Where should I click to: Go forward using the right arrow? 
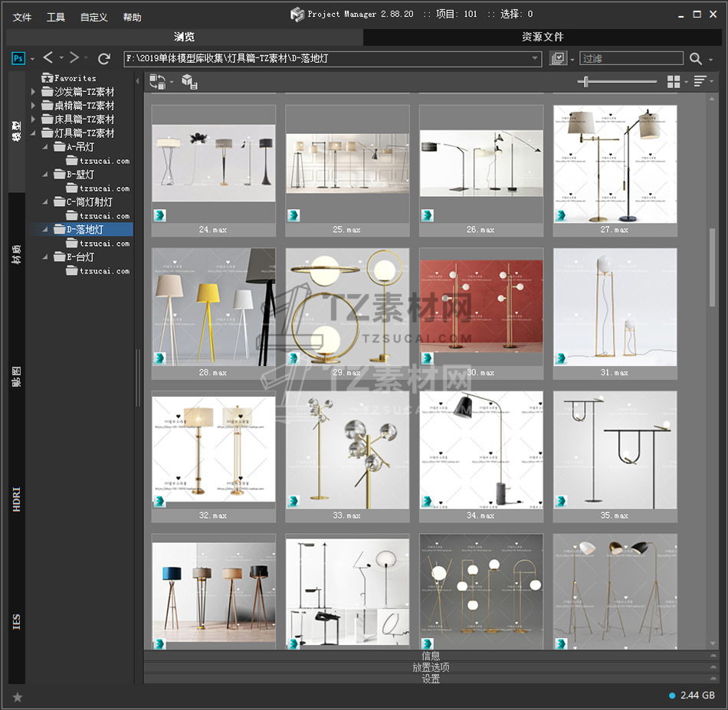tap(74, 58)
